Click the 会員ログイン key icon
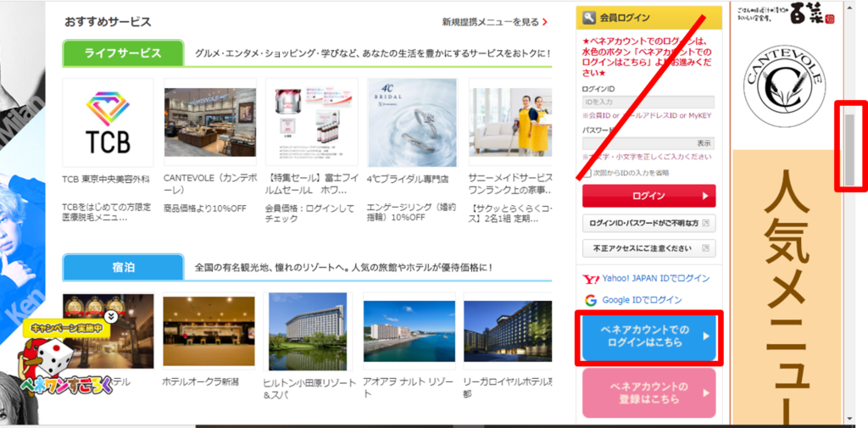Image resolution: width=868 pixels, height=428 pixels. pos(588,19)
